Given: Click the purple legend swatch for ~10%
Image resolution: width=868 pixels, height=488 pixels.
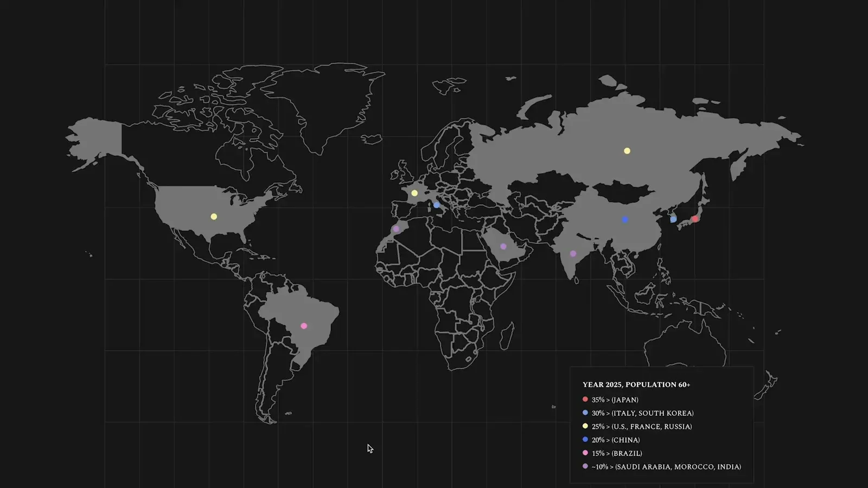Looking at the screenshot, I should tap(585, 466).
